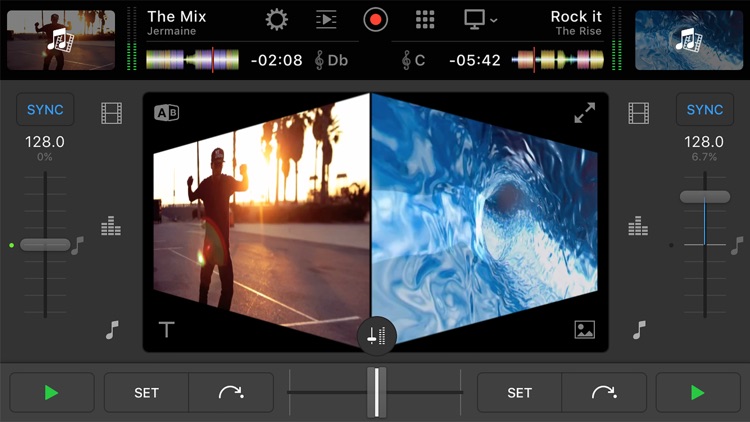
Task: Click the left deck tempo slider handle
Action: tap(45, 244)
